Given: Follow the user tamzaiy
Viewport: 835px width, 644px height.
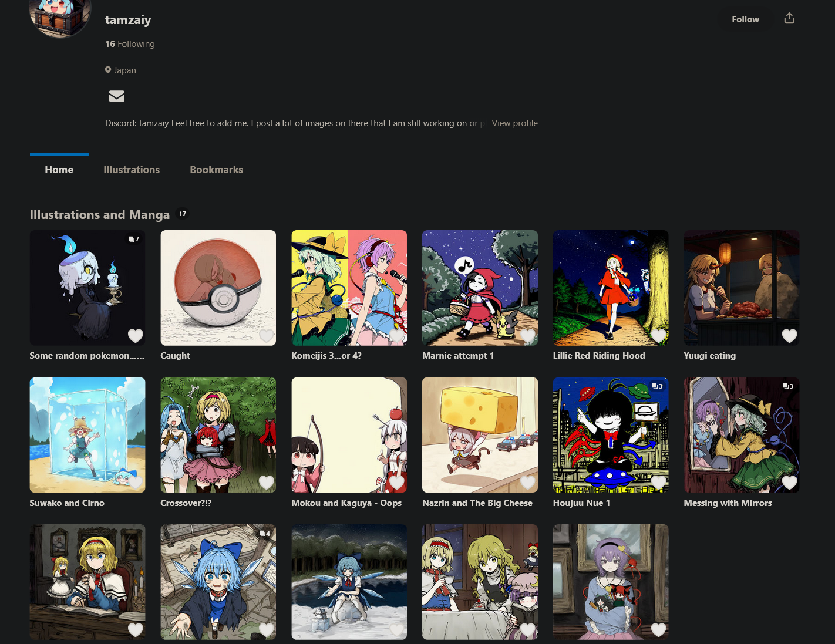Looking at the screenshot, I should (x=745, y=19).
